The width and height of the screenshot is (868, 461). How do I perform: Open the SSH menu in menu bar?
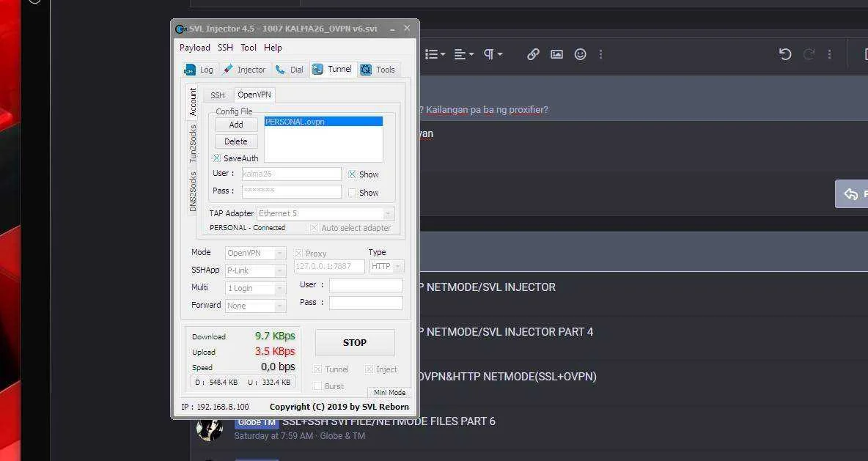225,48
